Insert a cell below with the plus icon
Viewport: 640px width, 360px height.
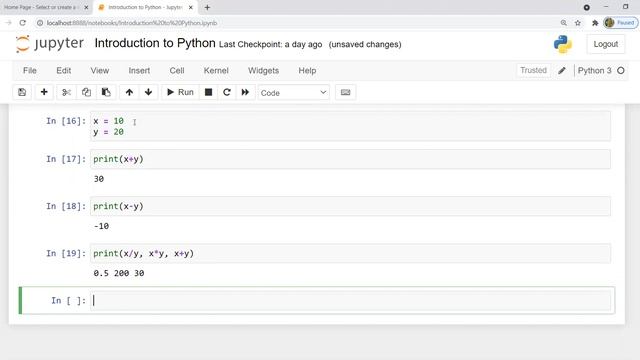pos(44,92)
